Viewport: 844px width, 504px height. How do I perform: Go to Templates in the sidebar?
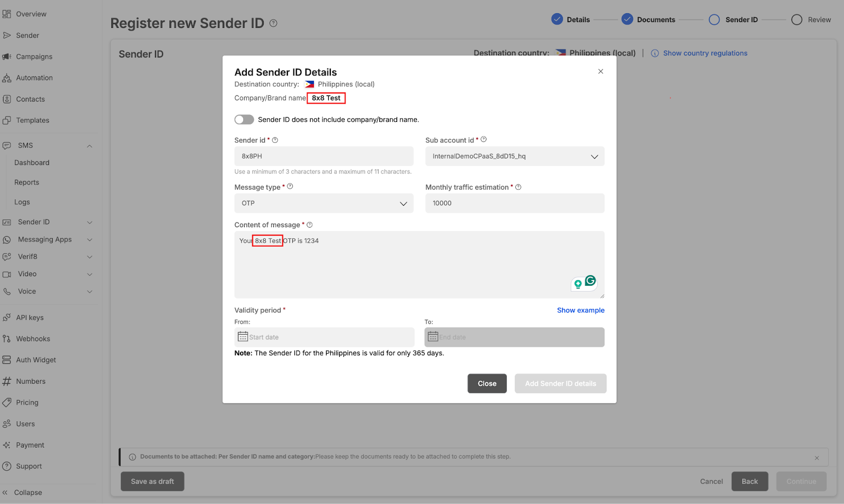[x=32, y=121]
